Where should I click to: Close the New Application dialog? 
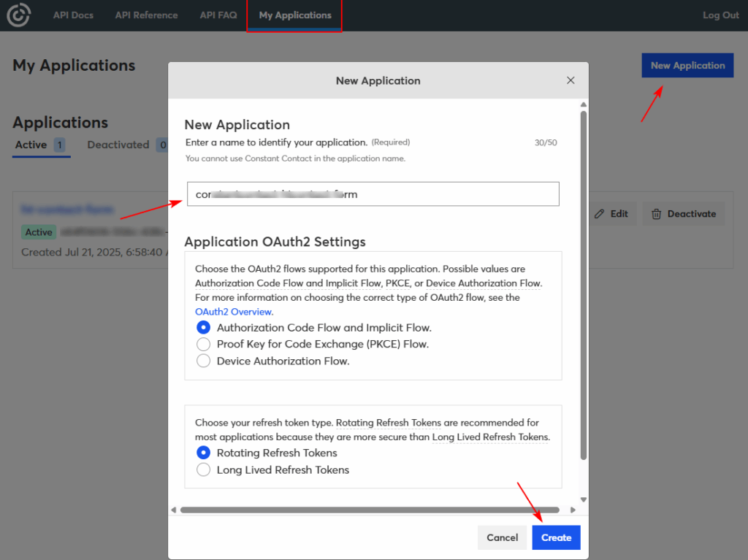coord(570,80)
